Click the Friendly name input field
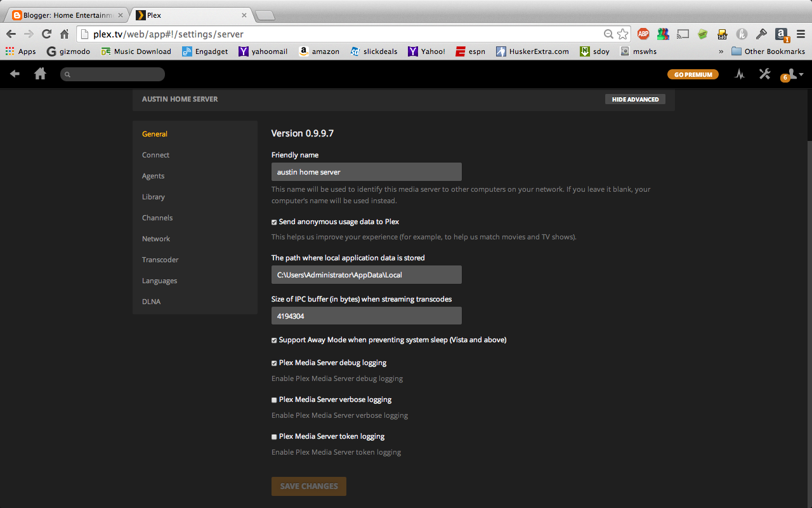The image size is (812, 508). pos(366,171)
